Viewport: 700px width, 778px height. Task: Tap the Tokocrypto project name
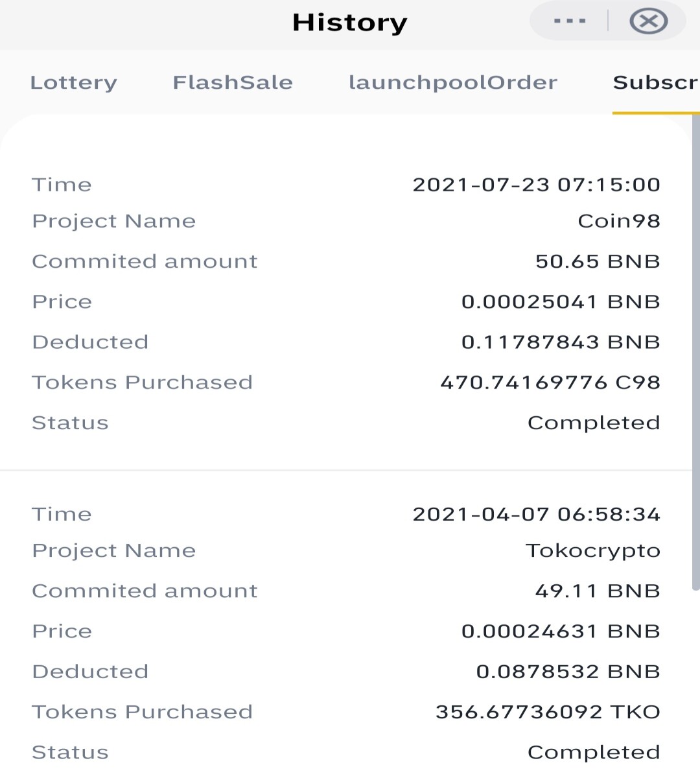click(x=593, y=550)
